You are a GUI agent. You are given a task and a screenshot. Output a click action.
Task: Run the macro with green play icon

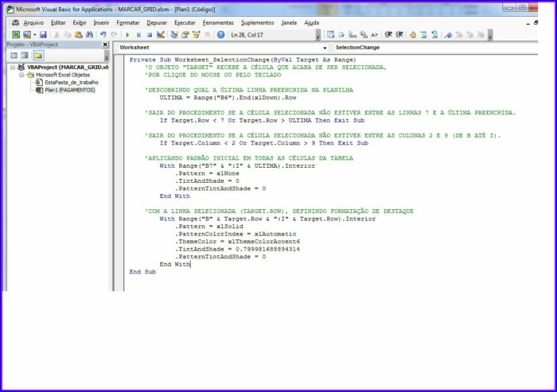point(127,35)
